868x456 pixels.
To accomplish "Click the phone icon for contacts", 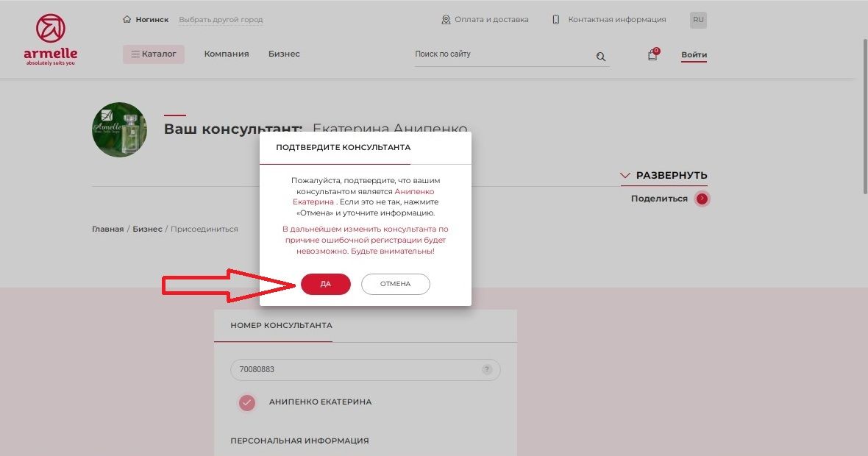I will (x=556, y=20).
